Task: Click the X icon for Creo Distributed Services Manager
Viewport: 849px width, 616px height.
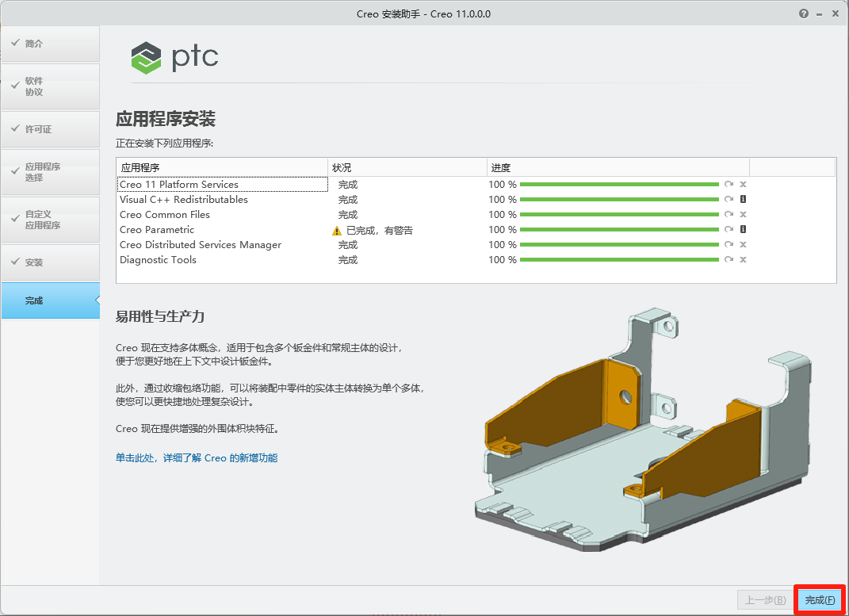Action: [x=743, y=244]
